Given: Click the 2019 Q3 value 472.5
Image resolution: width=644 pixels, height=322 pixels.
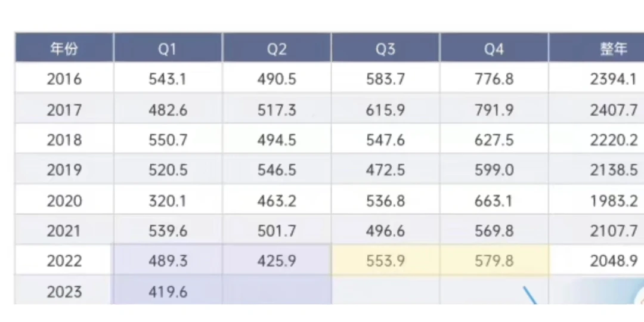Looking at the screenshot, I should point(385,170).
